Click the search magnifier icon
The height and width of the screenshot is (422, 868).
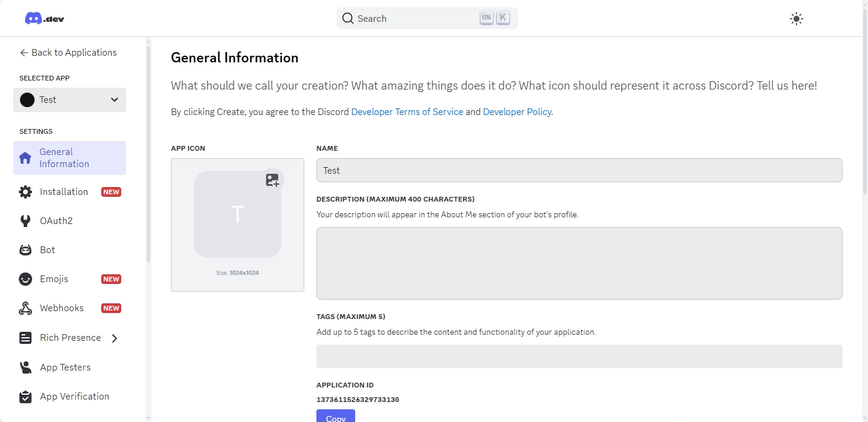click(348, 18)
